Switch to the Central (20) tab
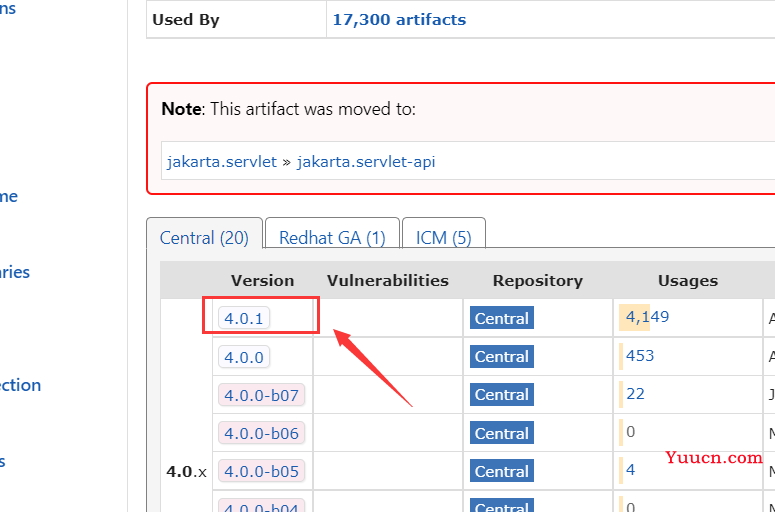Viewport: 775px width, 512px height. click(204, 238)
